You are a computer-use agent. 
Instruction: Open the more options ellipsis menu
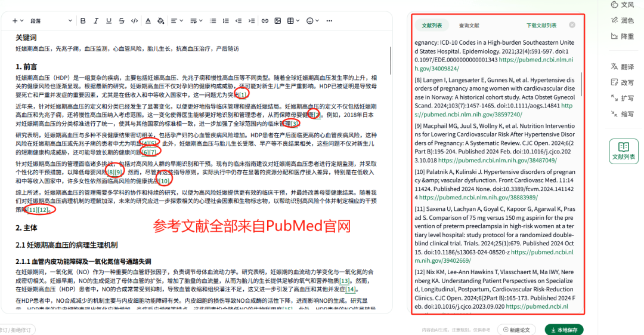[329, 20]
